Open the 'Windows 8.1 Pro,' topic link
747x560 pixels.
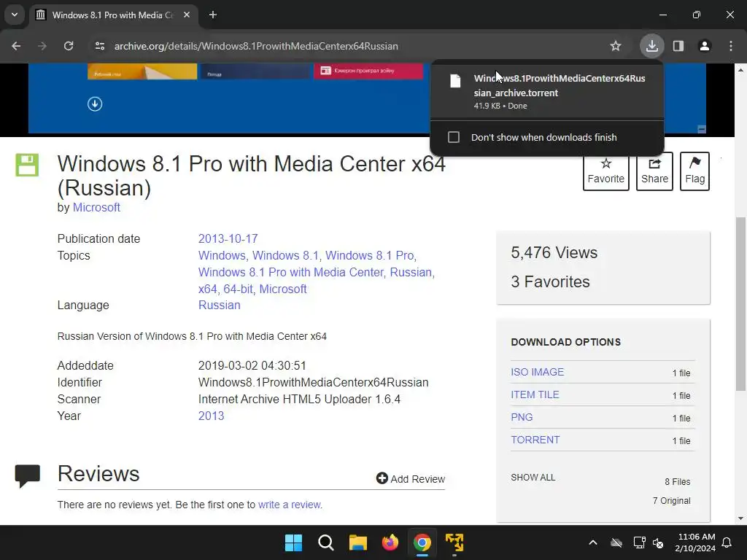coord(371,255)
